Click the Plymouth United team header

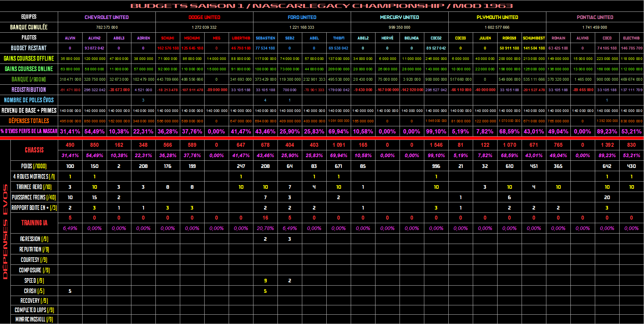[497, 17]
